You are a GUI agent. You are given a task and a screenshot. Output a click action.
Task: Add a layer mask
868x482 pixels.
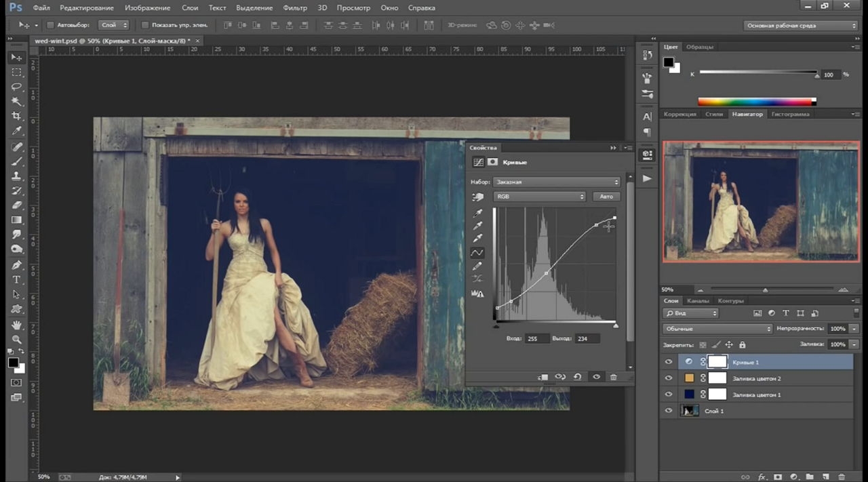(x=778, y=477)
